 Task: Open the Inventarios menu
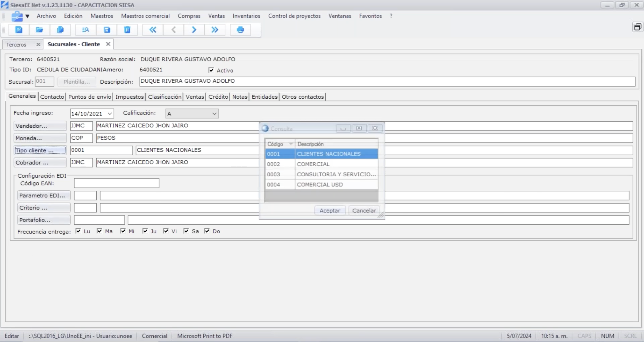pyautogui.click(x=246, y=16)
